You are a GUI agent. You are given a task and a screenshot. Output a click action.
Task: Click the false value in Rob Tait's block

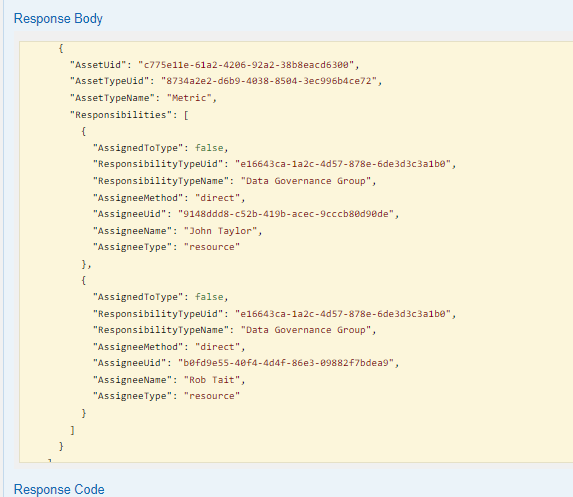209,297
